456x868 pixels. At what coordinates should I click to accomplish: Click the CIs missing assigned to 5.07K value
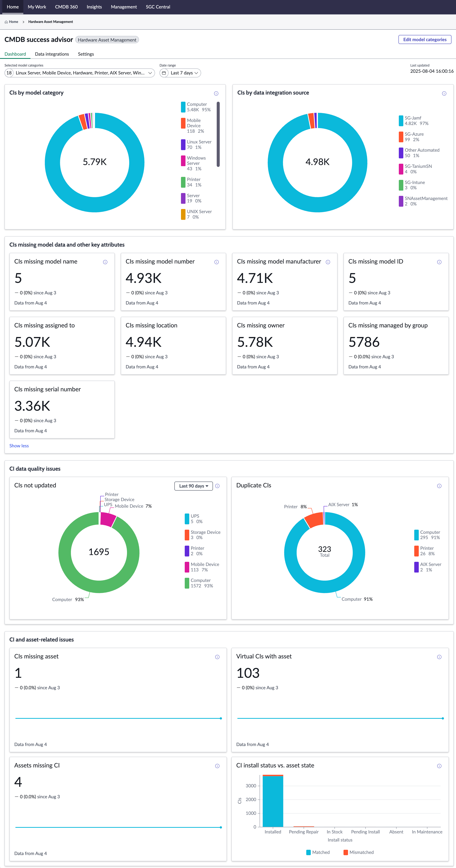32,342
